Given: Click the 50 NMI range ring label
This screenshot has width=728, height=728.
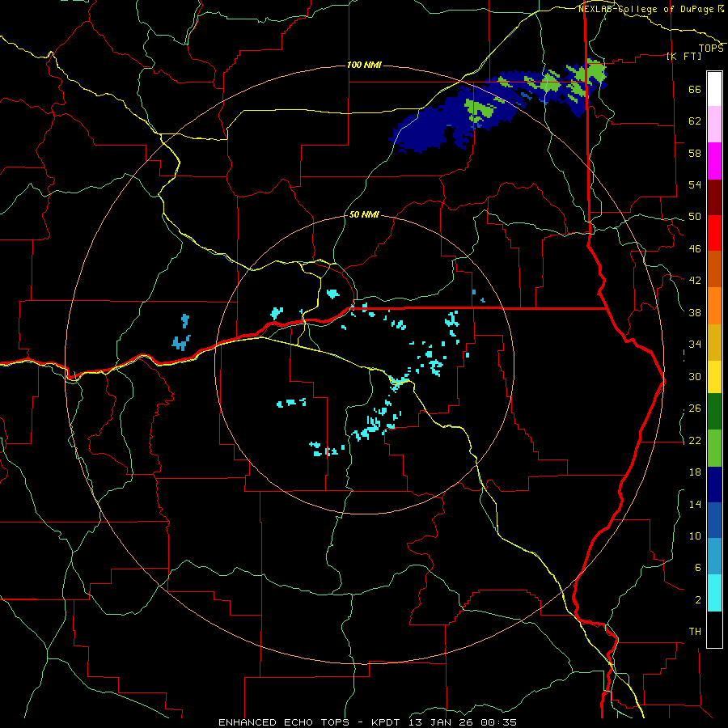Looking at the screenshot, I should coord(364,214).
